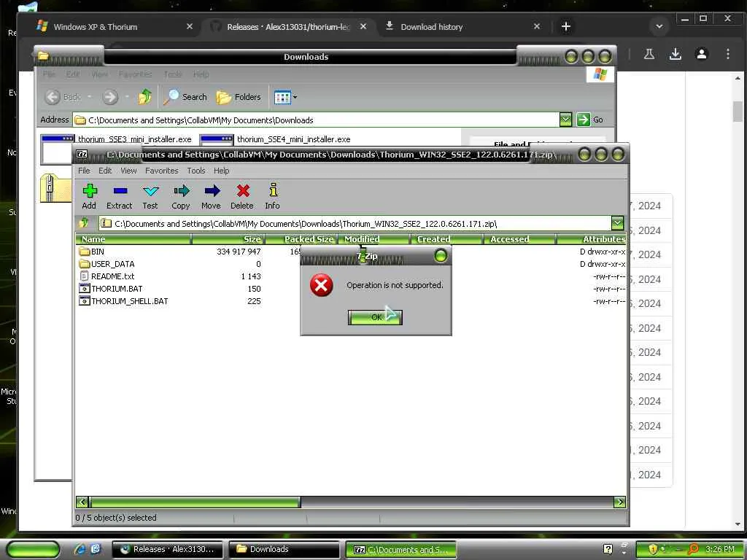Open the Help menu in 7-Zip
This screenshot has height=560, width=747.
pyautogui.click(x=221, y=171)
